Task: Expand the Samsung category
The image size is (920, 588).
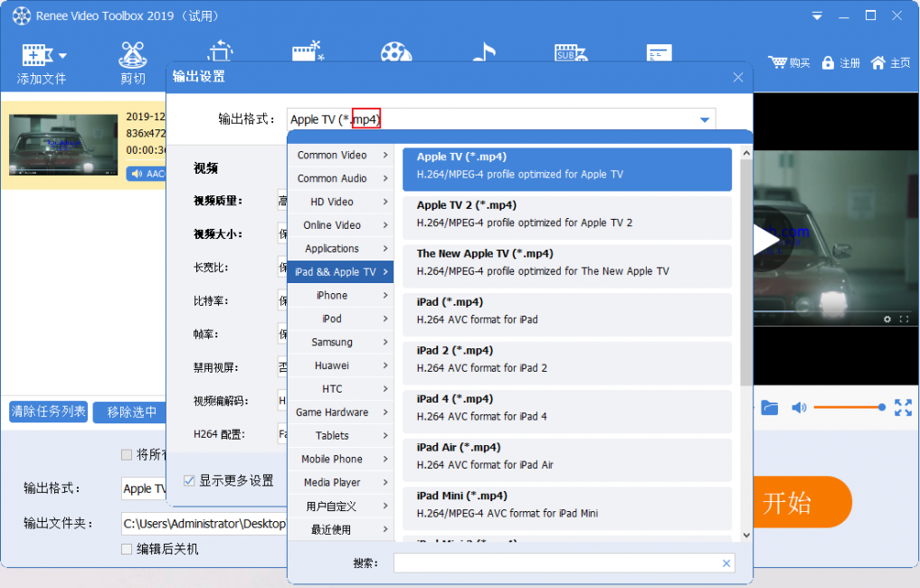Action: [x=340, y=342]
